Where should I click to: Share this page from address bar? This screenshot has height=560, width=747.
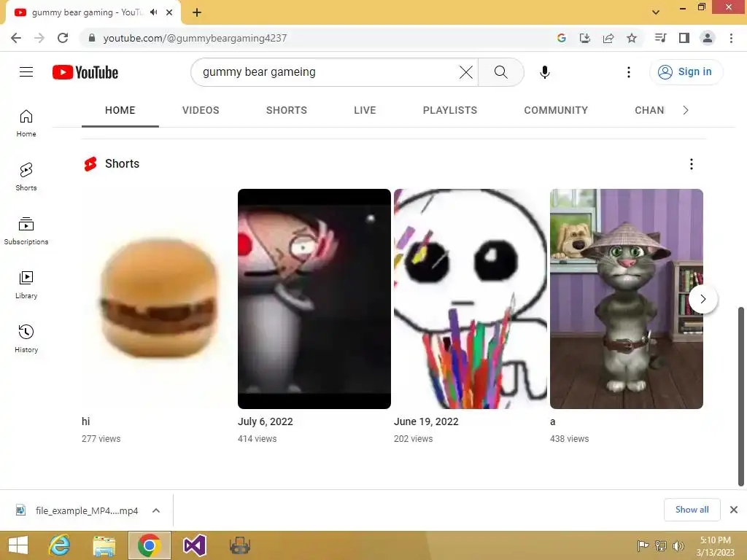608,38
